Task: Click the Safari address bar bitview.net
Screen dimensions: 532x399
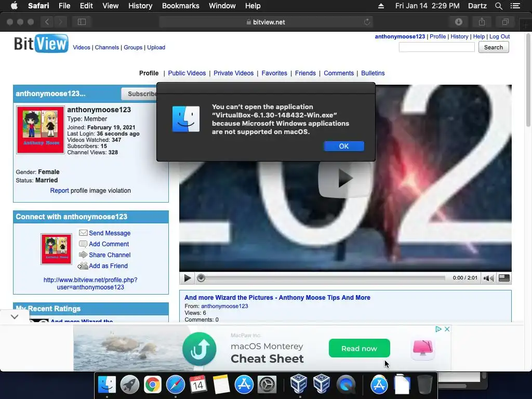Action: point(266,22)
